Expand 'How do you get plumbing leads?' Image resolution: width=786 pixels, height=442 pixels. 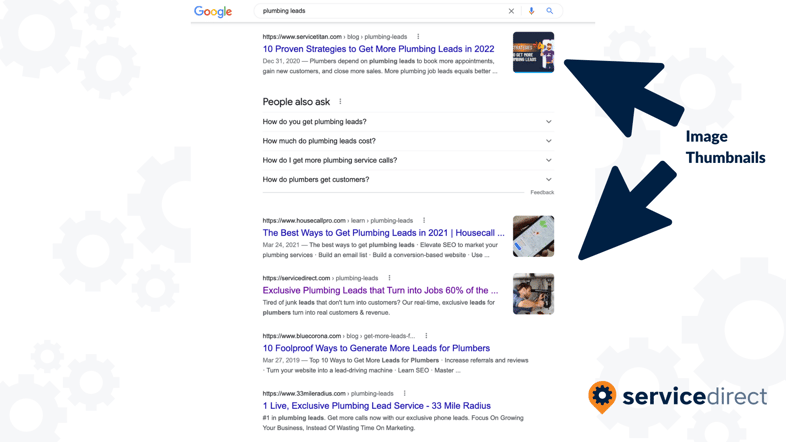(408, 122)
